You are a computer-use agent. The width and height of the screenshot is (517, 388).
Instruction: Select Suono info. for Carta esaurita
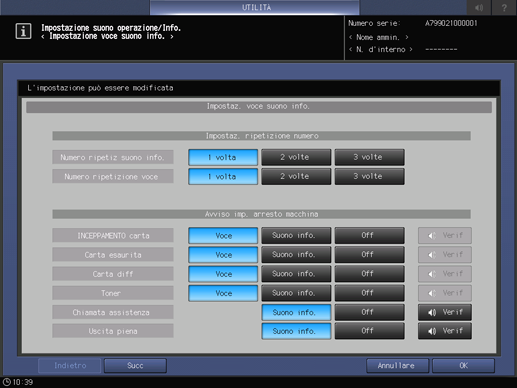(296, 255)
